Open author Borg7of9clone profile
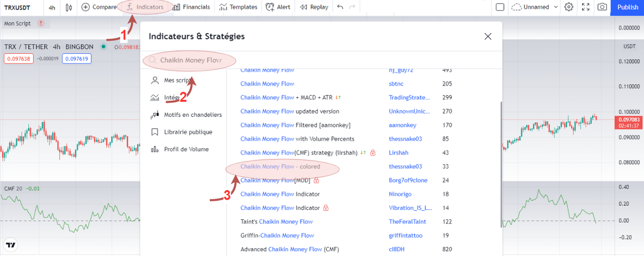 pos(408,180)
